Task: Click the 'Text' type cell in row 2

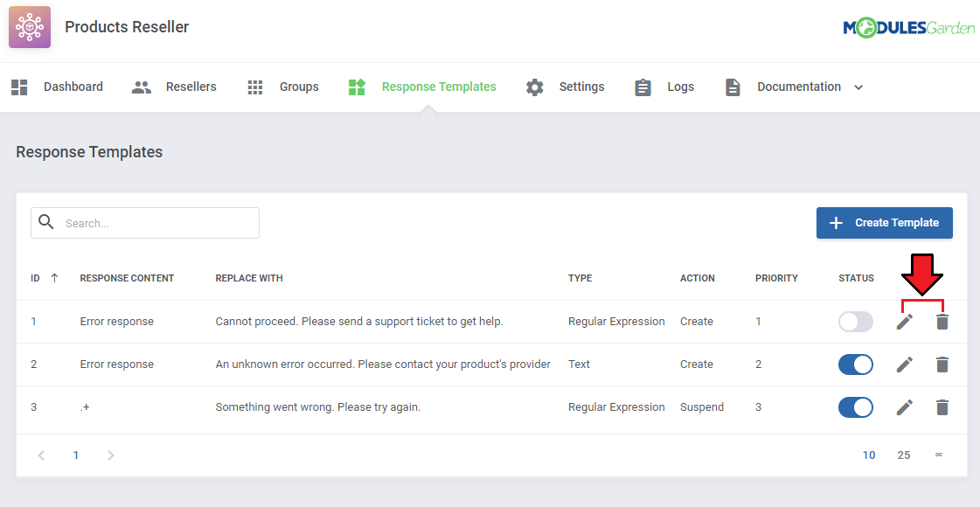Action: pos(579,365)
